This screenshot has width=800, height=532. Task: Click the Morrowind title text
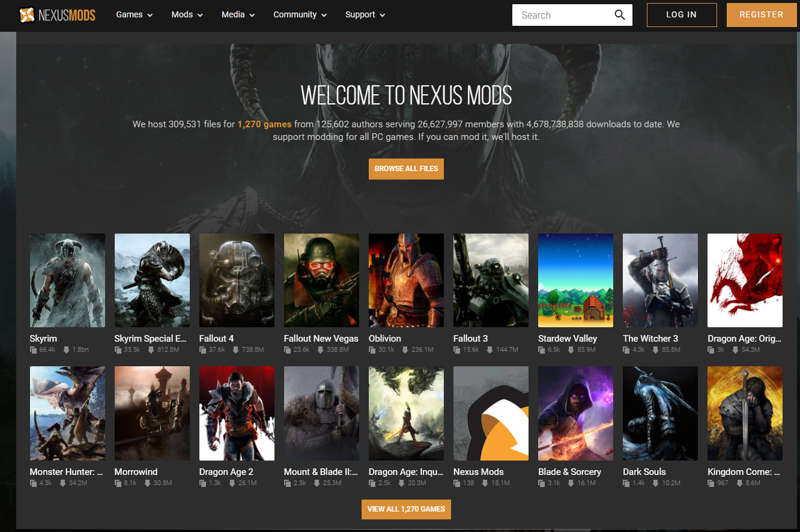click(136, 472)
